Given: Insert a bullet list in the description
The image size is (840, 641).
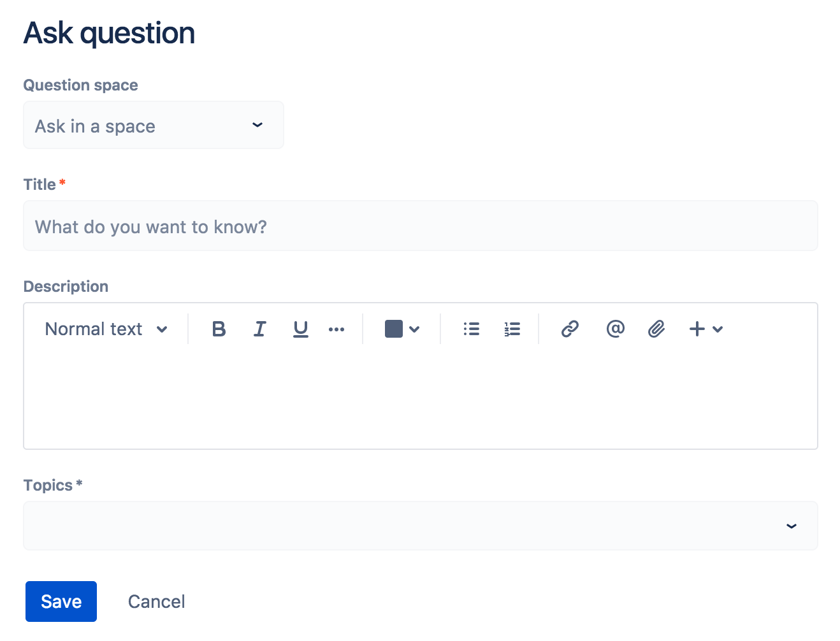Looking at the screenshot, I should pyautogui.click(x=471, y=329).
